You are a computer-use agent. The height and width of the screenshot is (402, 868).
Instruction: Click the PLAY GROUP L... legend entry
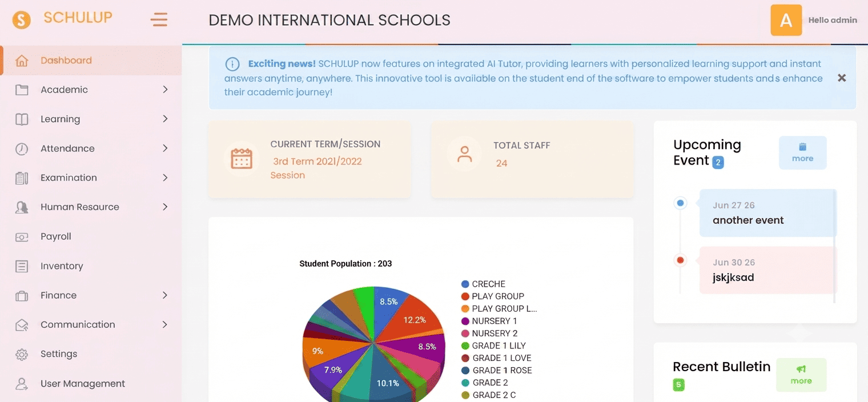coord(499,309)
